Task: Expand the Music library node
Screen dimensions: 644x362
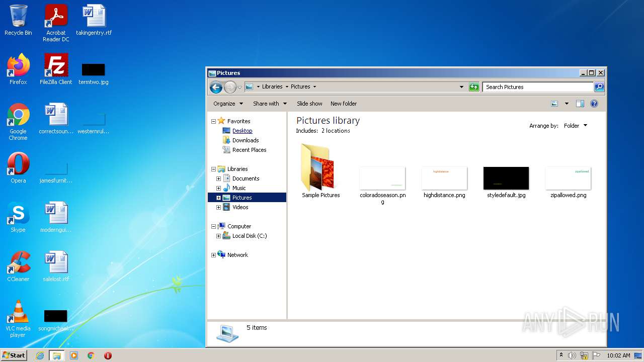Action: [218, 188]
